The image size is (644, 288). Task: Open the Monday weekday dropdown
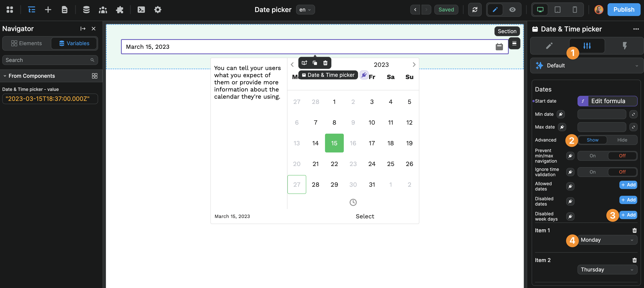607,240
